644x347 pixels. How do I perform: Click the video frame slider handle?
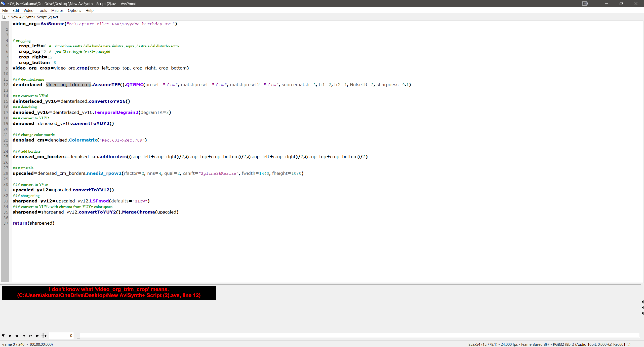[78, 335]
